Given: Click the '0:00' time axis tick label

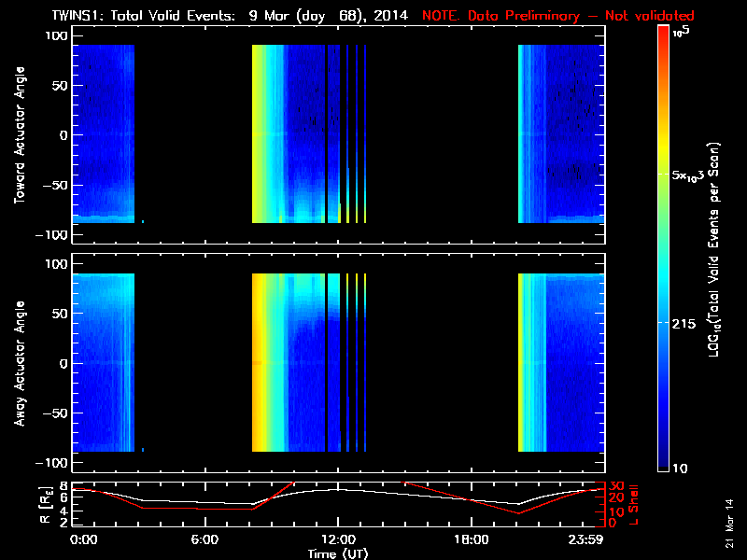Looking at the screenshot, I should coord(84,539).
